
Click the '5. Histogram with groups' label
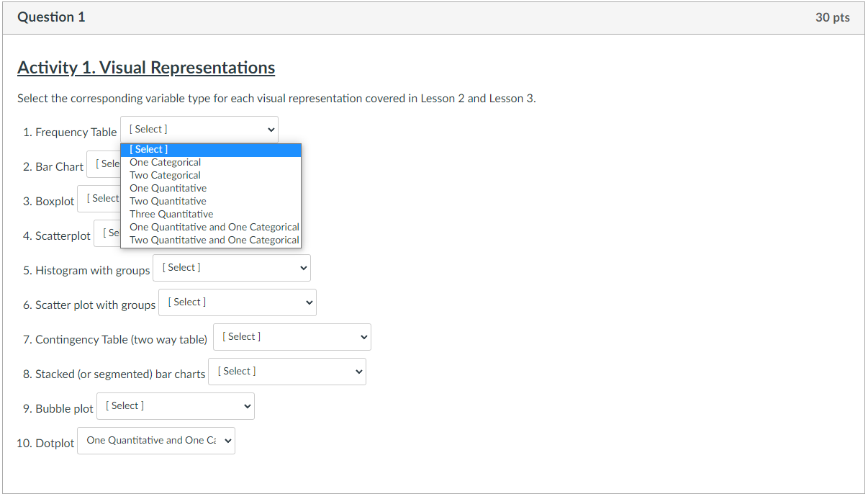coord(86,271)
